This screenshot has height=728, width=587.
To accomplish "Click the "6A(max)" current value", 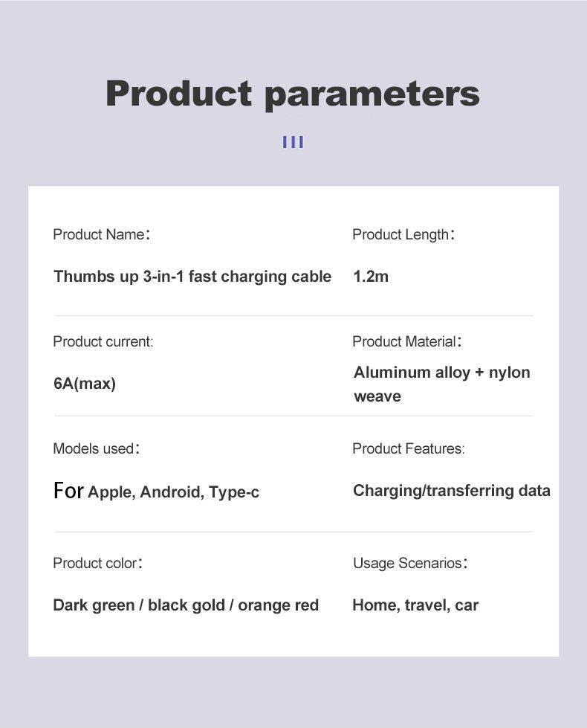I will [85, 384].
